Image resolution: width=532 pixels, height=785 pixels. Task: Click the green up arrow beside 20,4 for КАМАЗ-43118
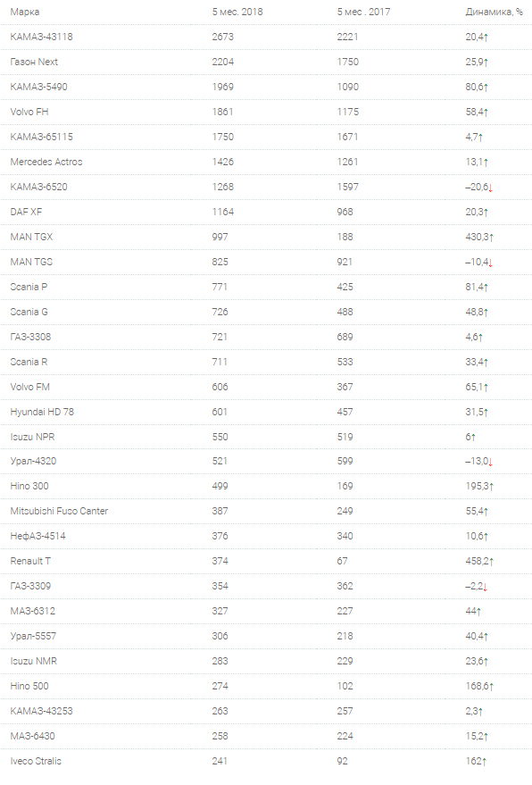tap(486, 37)
